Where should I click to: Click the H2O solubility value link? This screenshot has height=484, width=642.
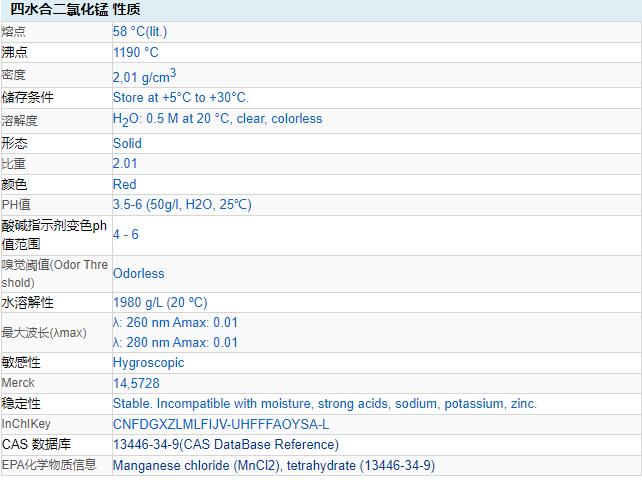tap(217, 119)
